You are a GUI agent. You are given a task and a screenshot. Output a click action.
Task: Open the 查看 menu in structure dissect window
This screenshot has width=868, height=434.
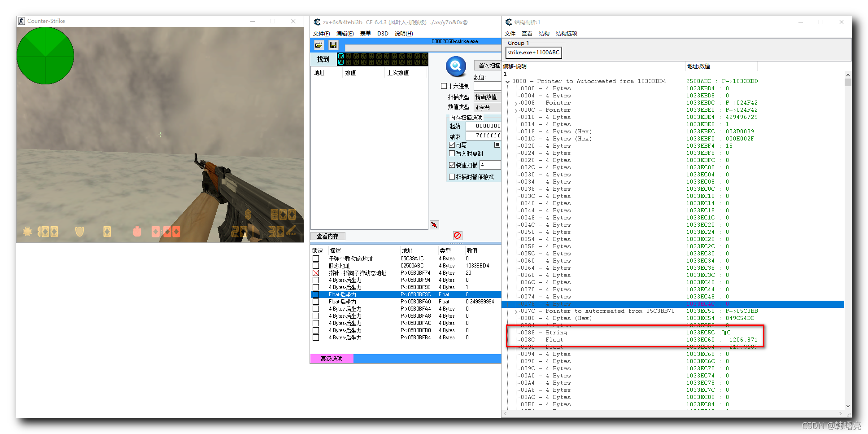point(527,34)
